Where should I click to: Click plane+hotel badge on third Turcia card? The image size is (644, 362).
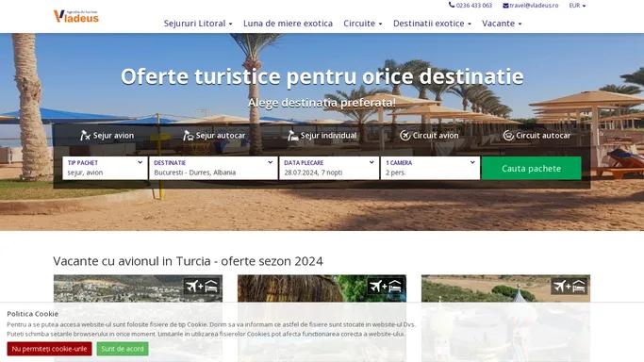pyautogui.click(x=569, y=286)
